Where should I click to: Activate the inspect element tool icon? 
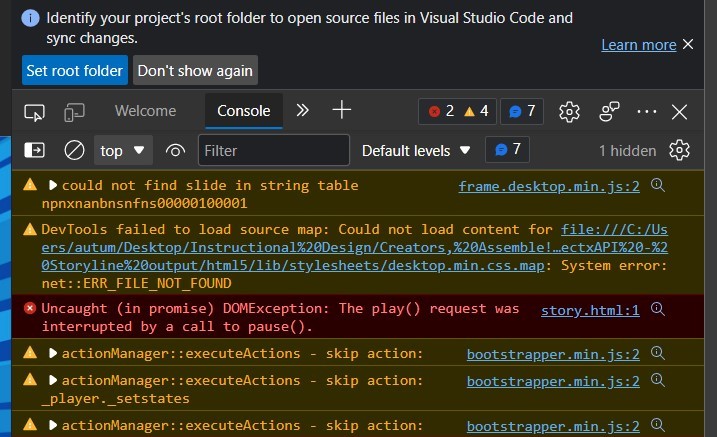pos(35,112)
